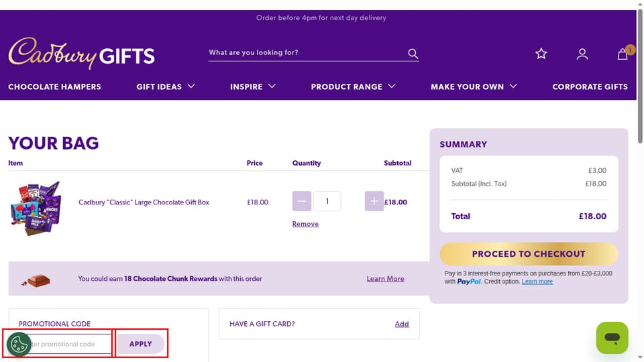This screenshot has width=644, height=362.
Task: Click the YOUR BAG heading
Action: pyautogui.click(x=54, y=143)
